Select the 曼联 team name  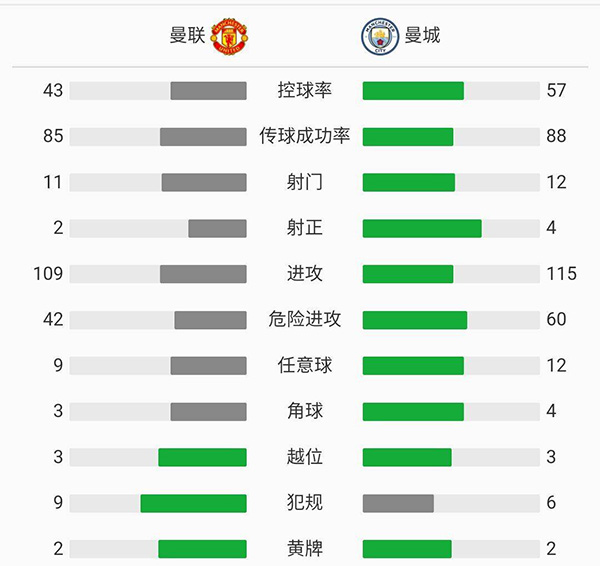pyautogui.click(x=187, y=36)
